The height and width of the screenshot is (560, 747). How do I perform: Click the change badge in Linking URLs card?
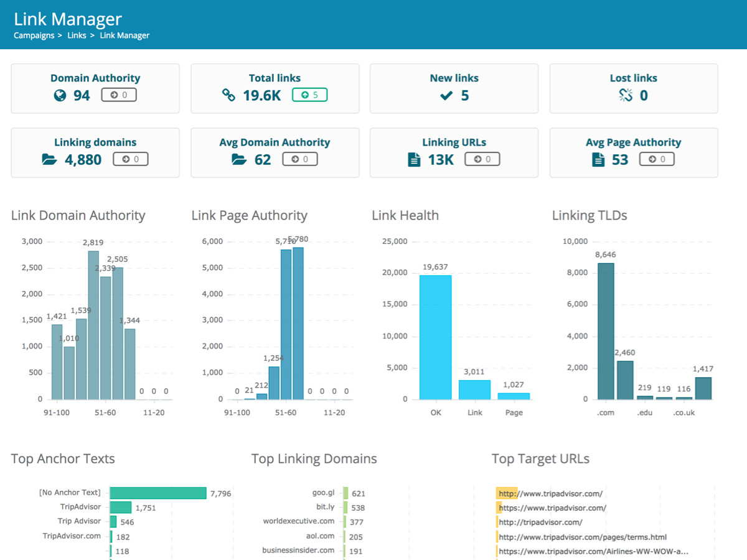tap(482, 159)
